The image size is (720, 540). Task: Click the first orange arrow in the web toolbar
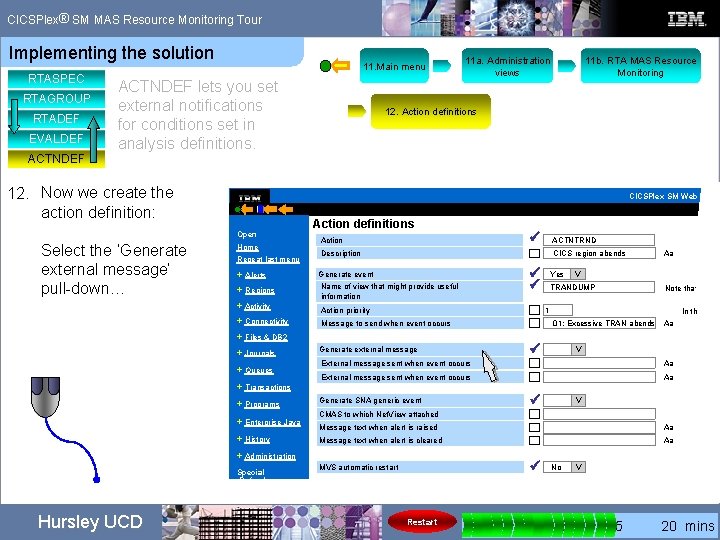click(x=247, y=209)
